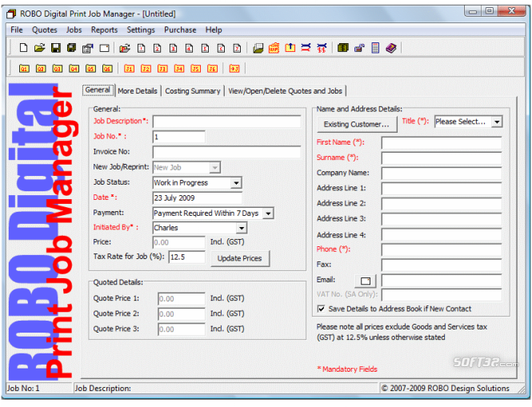The width and height of the screenshot is (532, 407).
Task: Click the Q1 quote folder icon
Action: point(24,69)
